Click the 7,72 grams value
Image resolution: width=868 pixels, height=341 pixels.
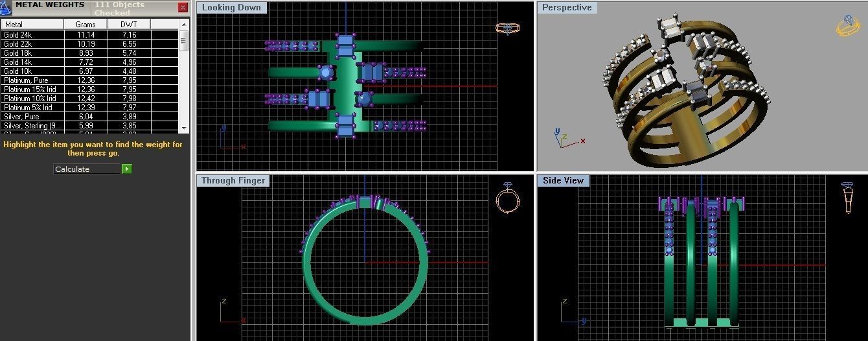[86, 62]
